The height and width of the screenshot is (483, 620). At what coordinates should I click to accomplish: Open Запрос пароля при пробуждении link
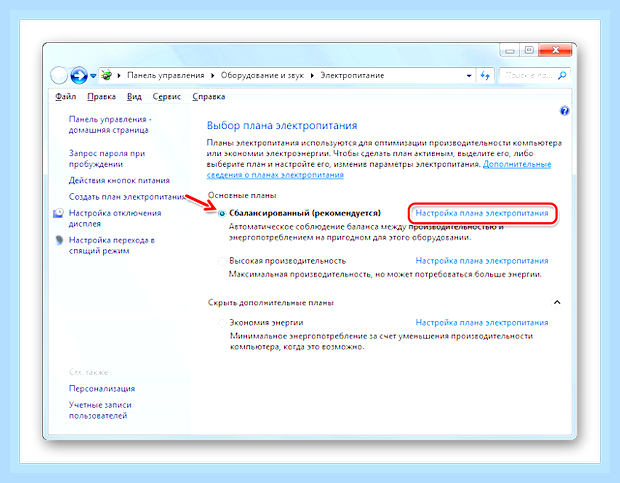click(x=107, y=158)
